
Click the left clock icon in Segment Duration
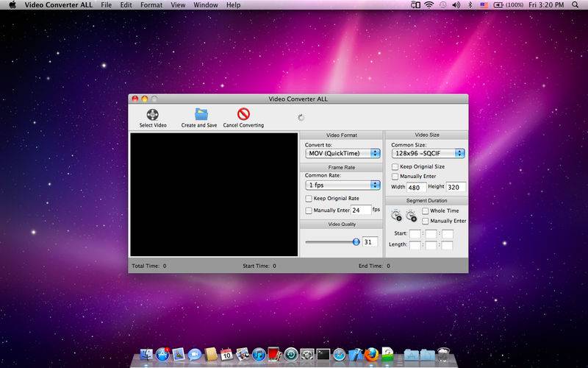point(396,216)
